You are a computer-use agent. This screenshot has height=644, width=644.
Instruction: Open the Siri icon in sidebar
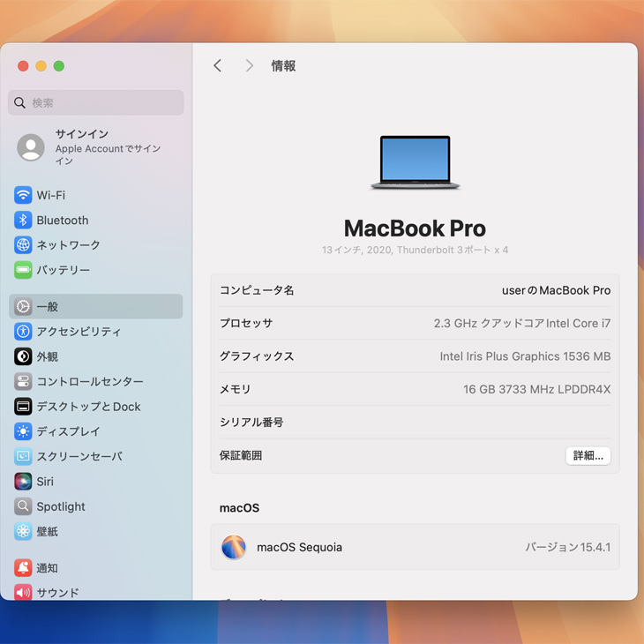tap(23, 482)
